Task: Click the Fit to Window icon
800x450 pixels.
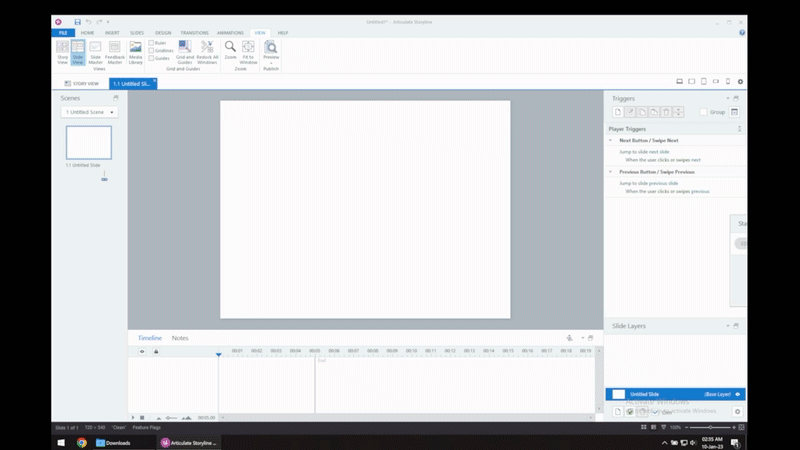Action: click(x=248, y=51)
